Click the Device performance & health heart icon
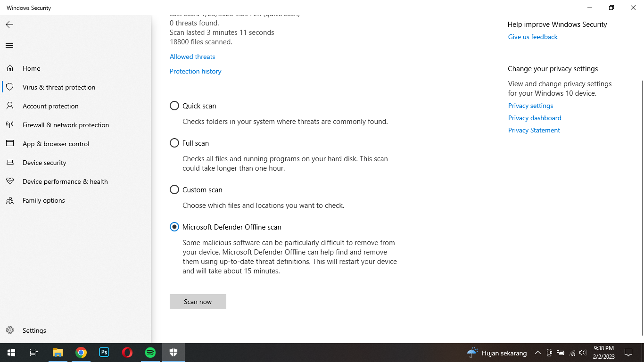This screenshot has width=644, height=362. 10,181
